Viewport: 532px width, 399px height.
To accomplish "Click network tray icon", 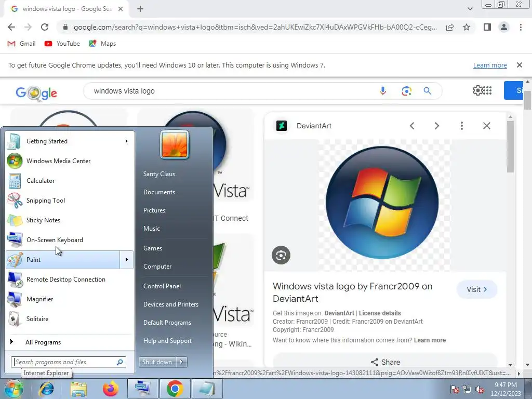I will [467, 389].
